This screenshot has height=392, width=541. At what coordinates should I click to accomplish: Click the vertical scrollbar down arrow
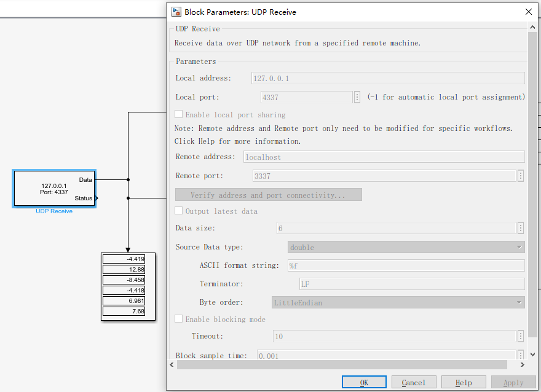click(x=532, y=353)
